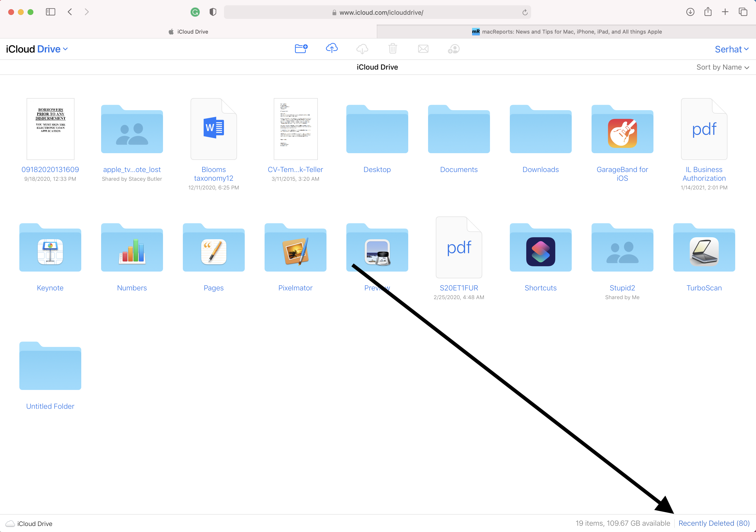Open Recently Deleted items link

(x=716, y=523)
